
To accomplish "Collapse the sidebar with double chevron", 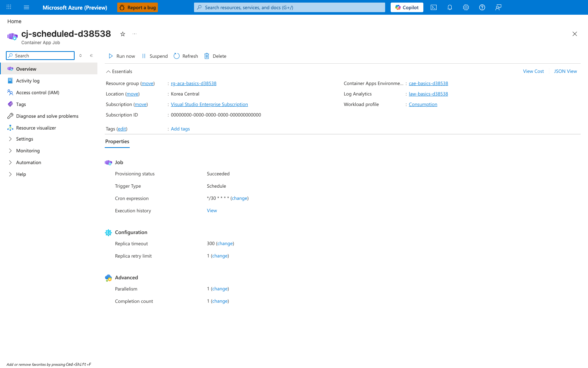I will click(x=92, y=56).
